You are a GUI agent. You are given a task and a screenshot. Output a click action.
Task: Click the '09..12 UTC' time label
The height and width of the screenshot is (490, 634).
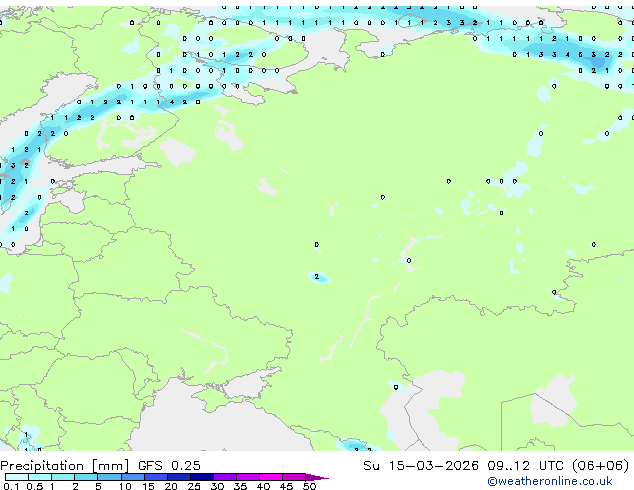click(x=525, y=465)
